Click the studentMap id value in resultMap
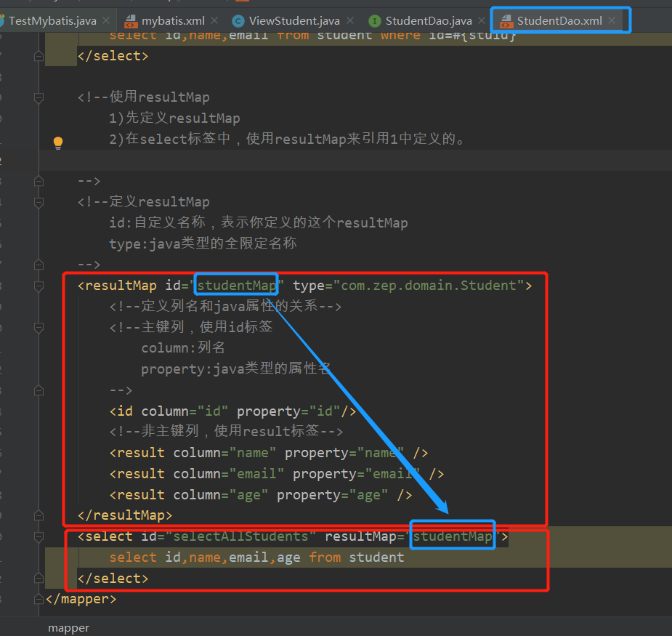Screen dimensions: 672x636 click(236, 286)
